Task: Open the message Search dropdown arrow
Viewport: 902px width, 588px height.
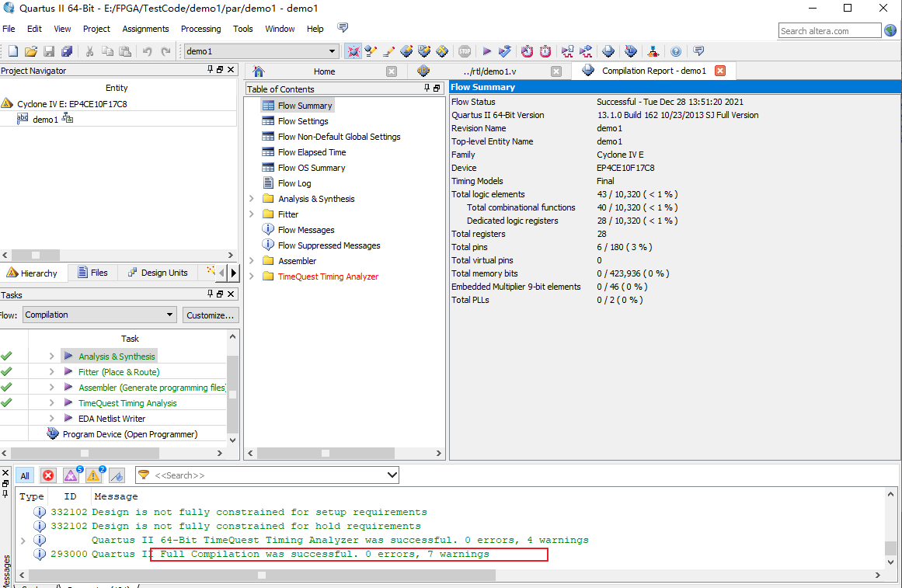Action: point(392,475)
